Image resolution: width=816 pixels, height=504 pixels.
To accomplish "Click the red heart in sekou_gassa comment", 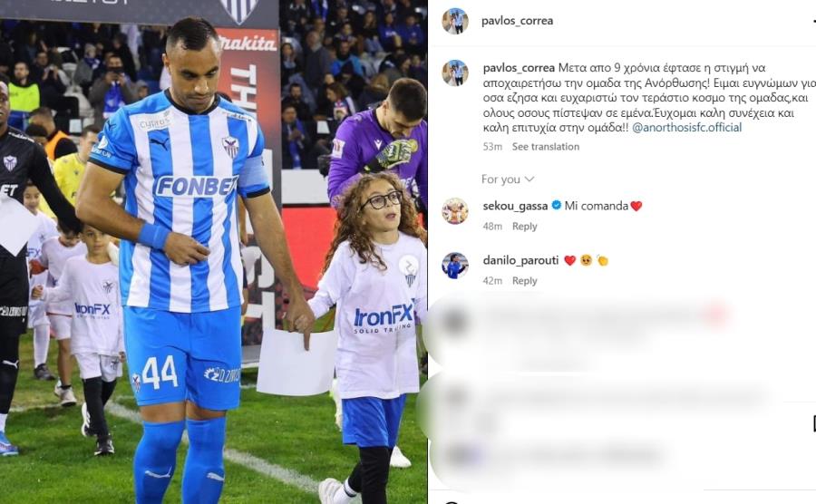I will (636, 207).
